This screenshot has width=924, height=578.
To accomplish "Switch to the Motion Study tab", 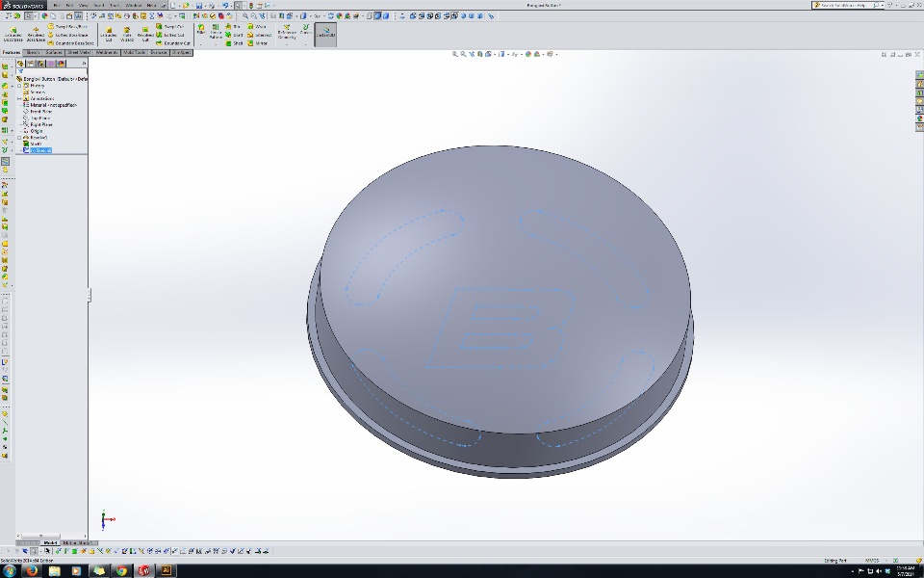I will [x=77, y=542].
